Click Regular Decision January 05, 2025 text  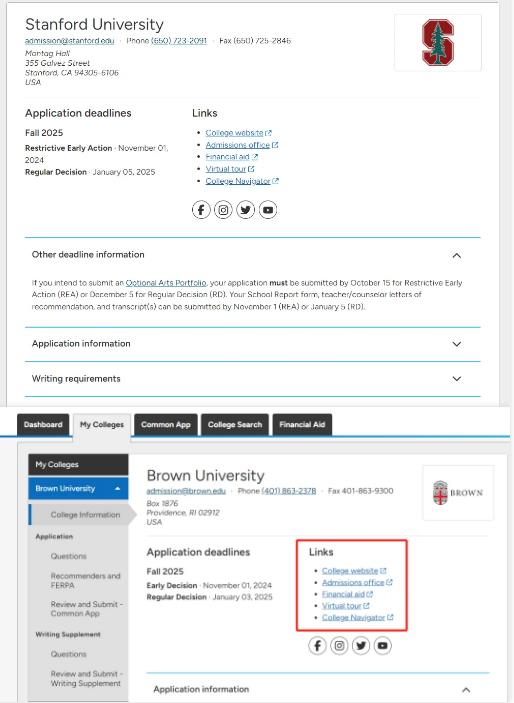pos(90,172)
